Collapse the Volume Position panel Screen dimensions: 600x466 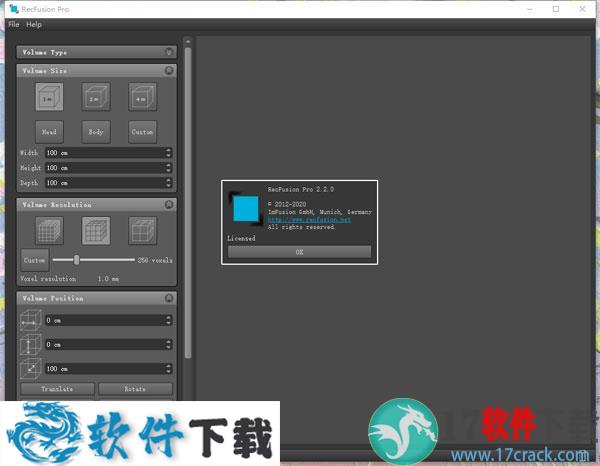click(169, 298)
